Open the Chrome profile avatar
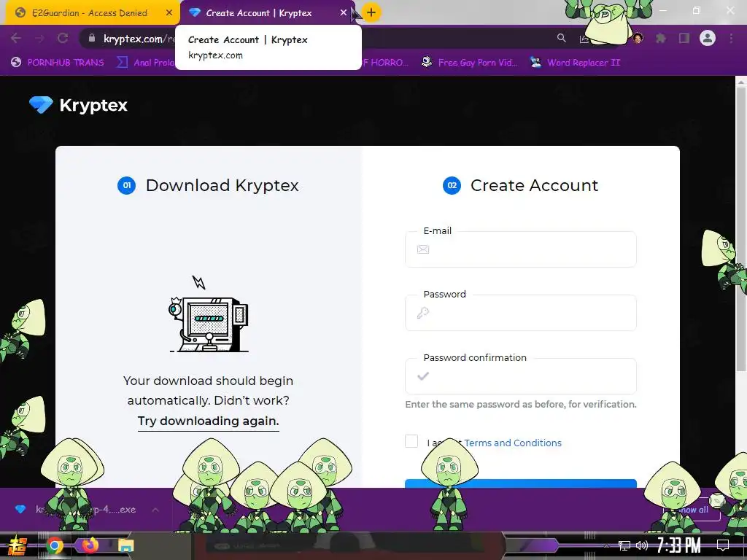Viewport: 747px width, 560px height. click(708, 38)
